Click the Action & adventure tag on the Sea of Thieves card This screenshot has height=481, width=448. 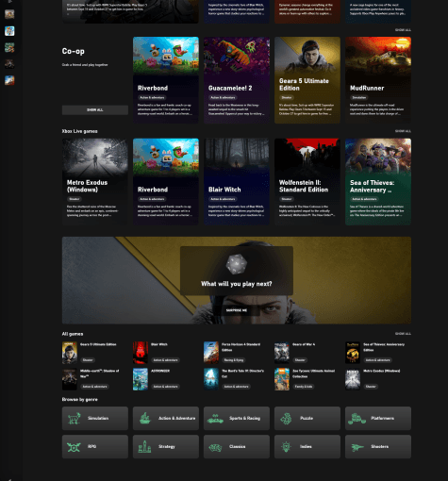[364, 199]
